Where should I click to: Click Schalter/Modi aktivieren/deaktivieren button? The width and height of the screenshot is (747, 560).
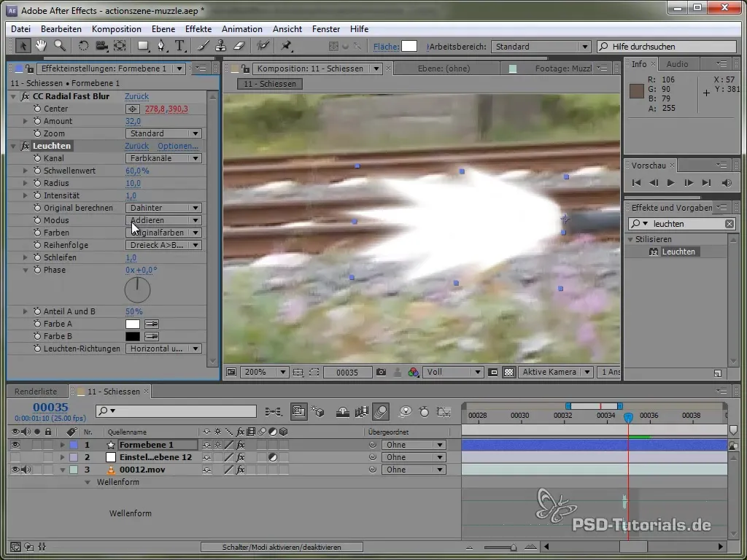click(282, 547)
